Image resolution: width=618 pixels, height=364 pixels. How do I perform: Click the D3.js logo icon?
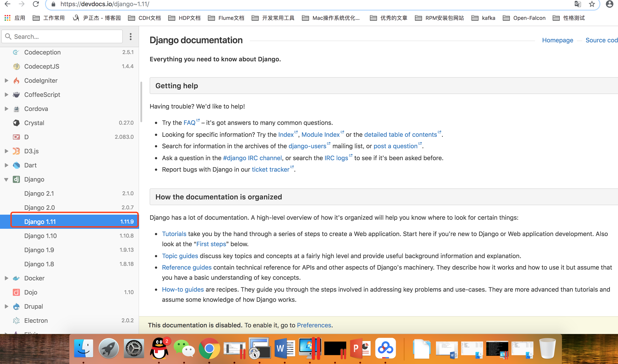coord(16,151)
